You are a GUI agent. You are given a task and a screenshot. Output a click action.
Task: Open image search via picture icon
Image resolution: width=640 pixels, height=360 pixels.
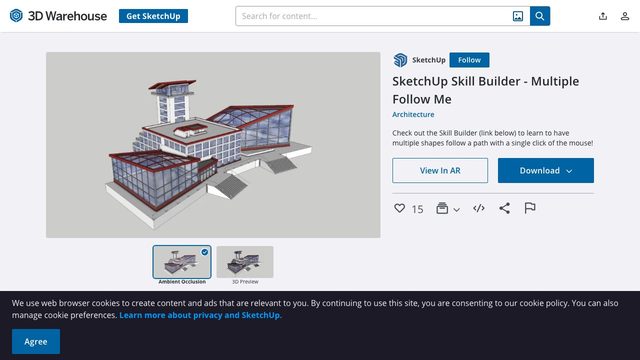(518, 16)
